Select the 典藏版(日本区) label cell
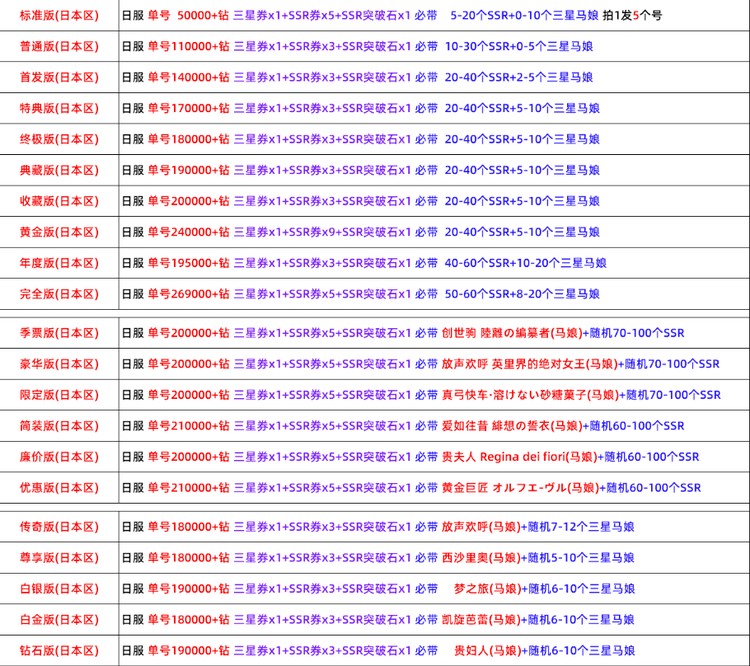The image size is (750, 666). [x=59, y=170]
